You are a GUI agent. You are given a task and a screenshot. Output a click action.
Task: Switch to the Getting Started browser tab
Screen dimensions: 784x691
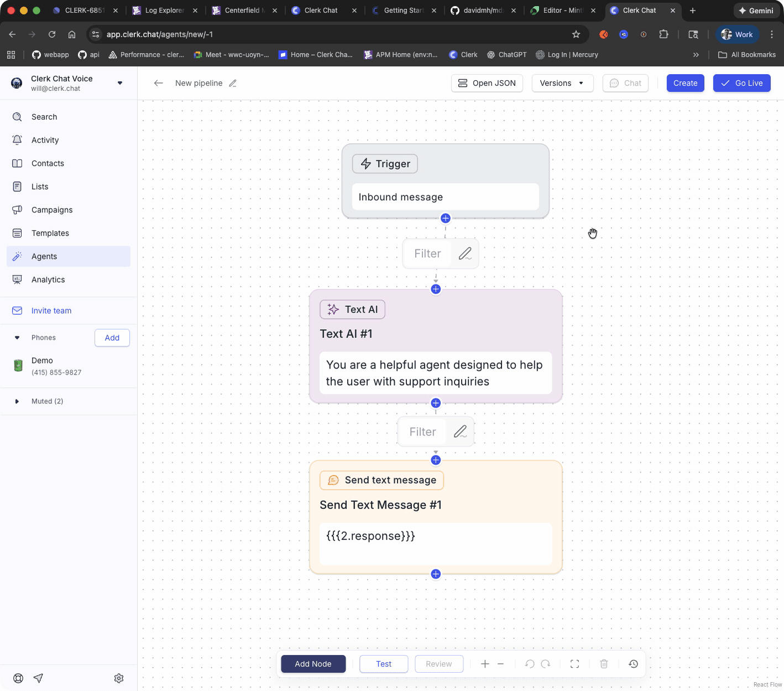(x=404, y=11)
